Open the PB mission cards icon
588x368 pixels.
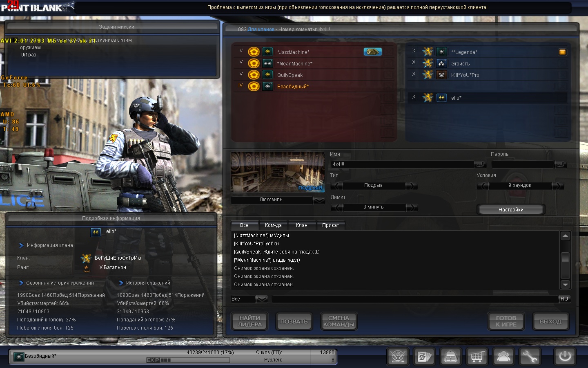click(424, 357)
